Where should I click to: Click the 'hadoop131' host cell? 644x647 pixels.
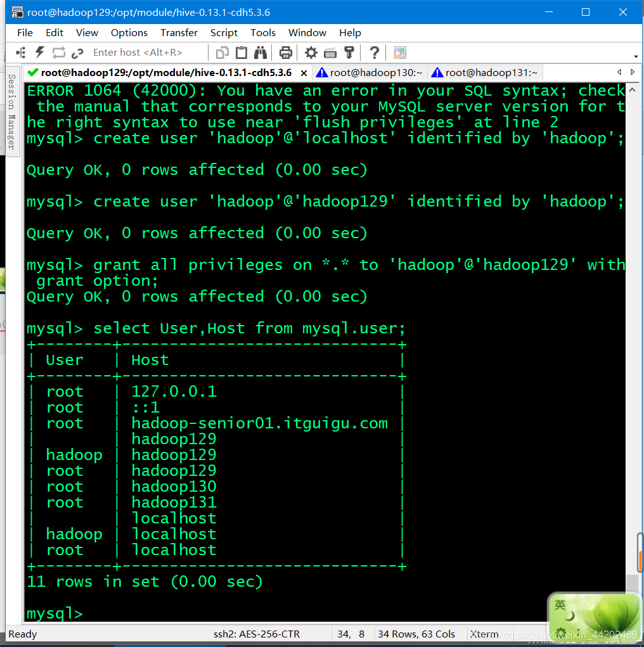[174, 502]
